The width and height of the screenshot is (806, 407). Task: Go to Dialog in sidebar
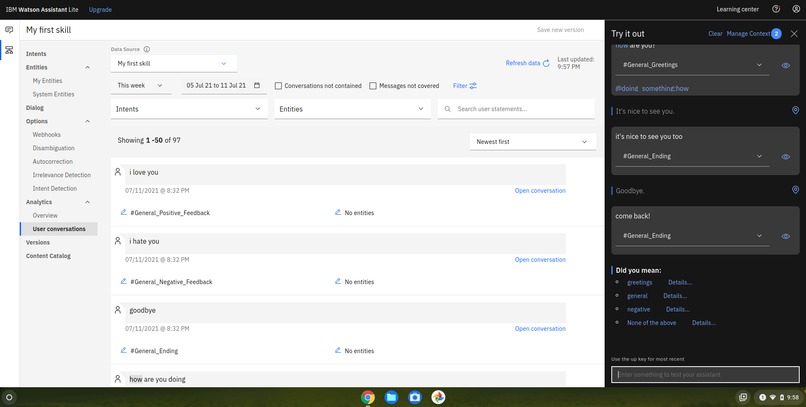(x=35, y=108)
